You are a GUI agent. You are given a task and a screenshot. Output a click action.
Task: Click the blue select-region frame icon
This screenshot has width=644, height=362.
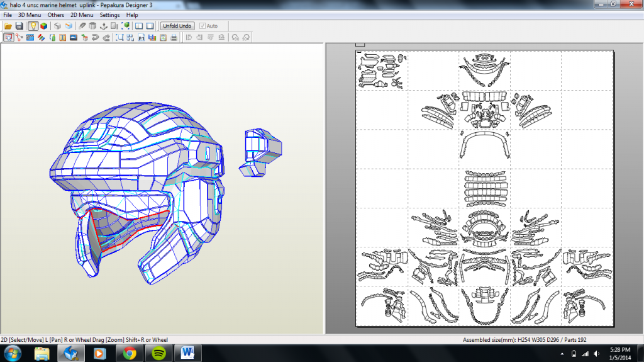pos(119,37)
